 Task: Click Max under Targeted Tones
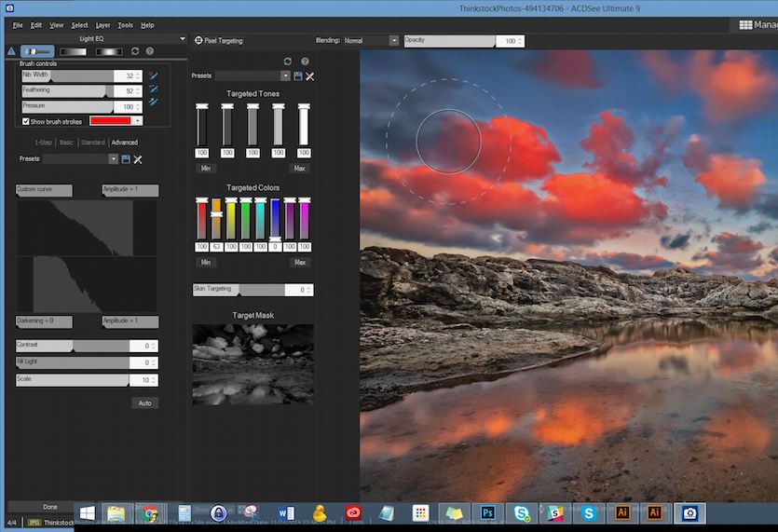(299, 169)
